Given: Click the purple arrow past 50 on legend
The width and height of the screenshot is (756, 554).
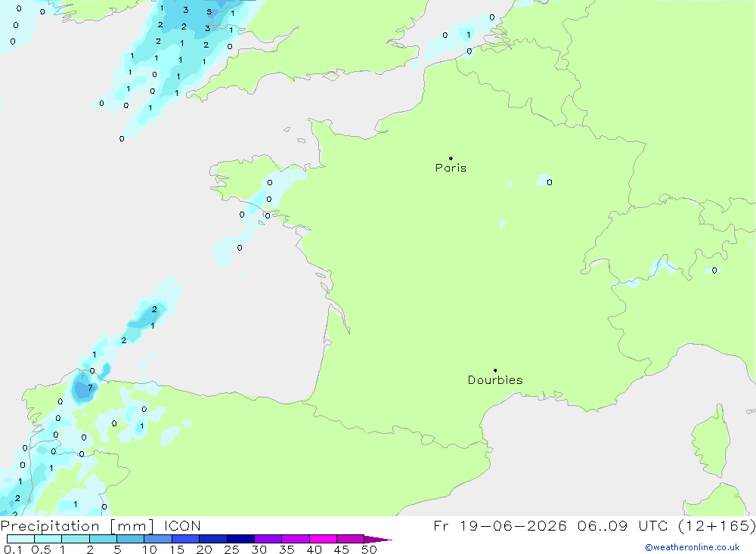Looking at the screenshot, I should (x=378, y=539).
